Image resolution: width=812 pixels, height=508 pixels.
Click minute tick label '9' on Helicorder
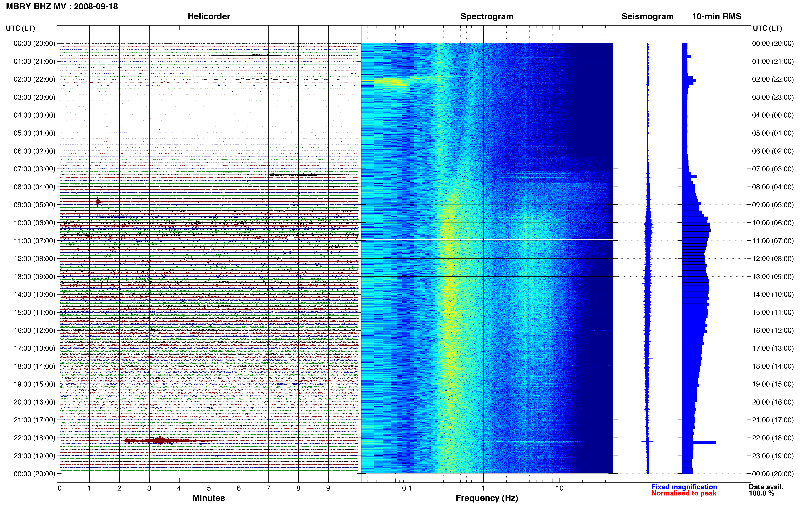tap(328, 488)
